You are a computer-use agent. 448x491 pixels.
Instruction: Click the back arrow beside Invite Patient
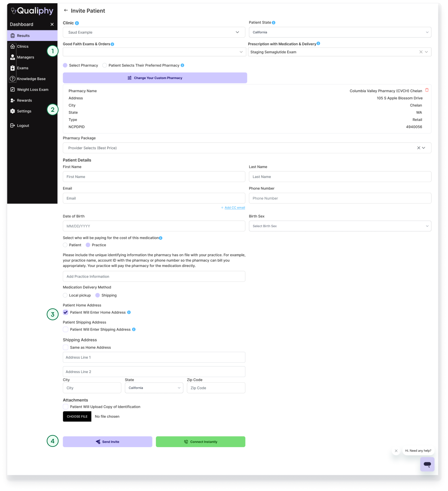66,10
